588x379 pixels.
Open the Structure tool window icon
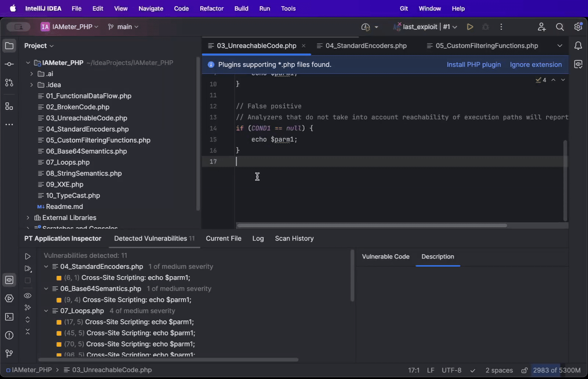click(9, 106)
